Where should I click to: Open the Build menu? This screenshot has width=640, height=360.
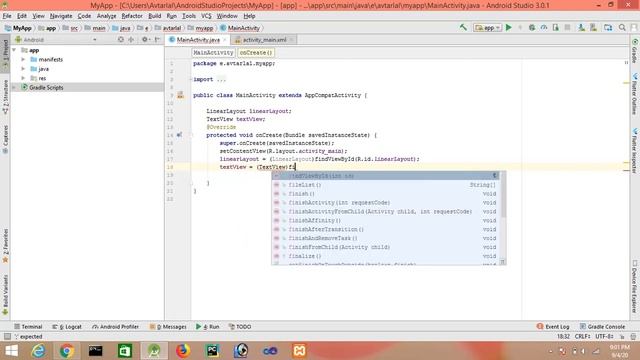pos(154,16)
